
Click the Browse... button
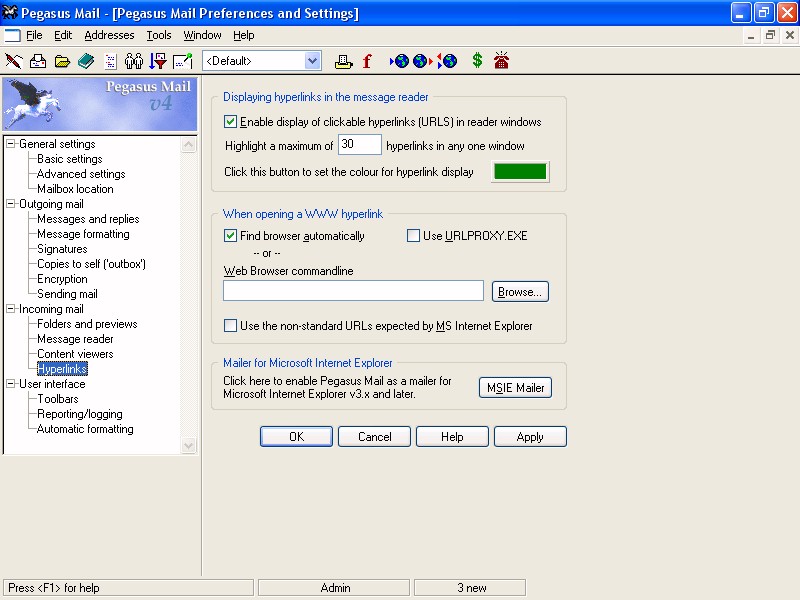click(520, 291)
